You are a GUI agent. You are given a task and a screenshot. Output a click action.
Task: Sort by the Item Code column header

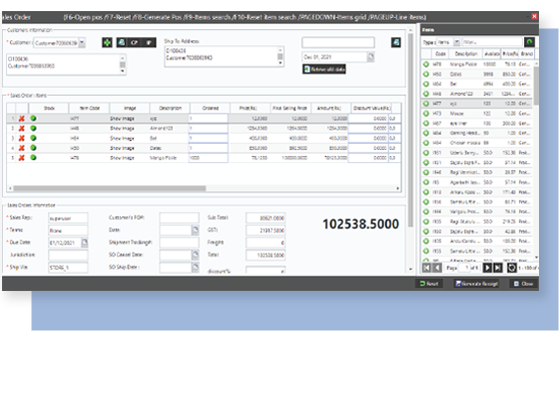point(89,108)
